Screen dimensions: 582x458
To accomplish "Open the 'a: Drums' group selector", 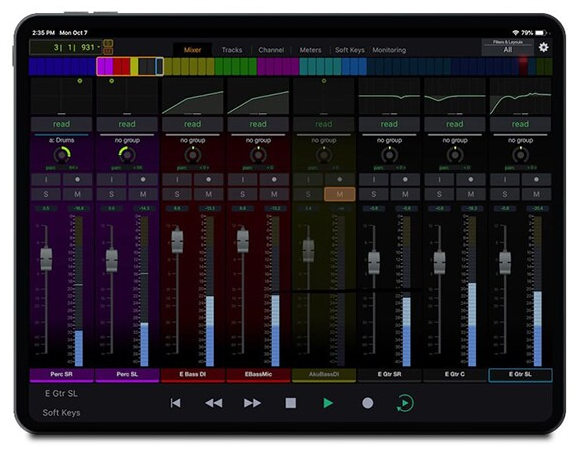I will (62, 140).
